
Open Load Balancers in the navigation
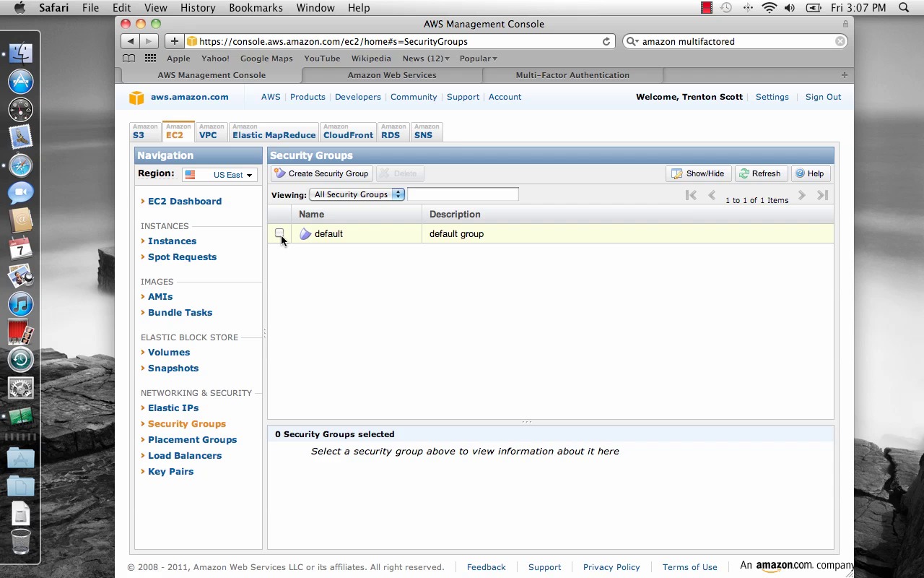pyautogui.click(x=185, y=456)
